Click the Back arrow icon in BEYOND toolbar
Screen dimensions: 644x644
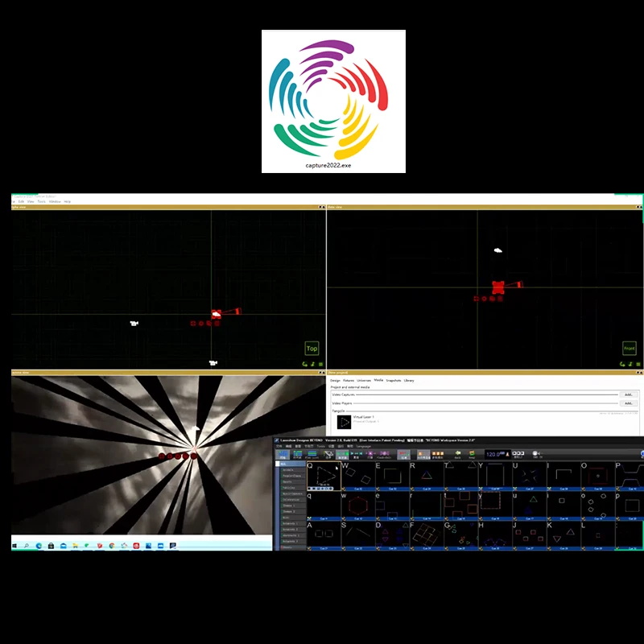click(457, 454)
